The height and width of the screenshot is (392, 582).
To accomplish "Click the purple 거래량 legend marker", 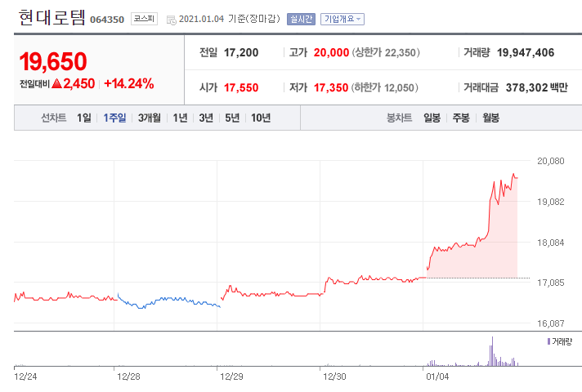I will pyautogui.click(x=548, y=341).
